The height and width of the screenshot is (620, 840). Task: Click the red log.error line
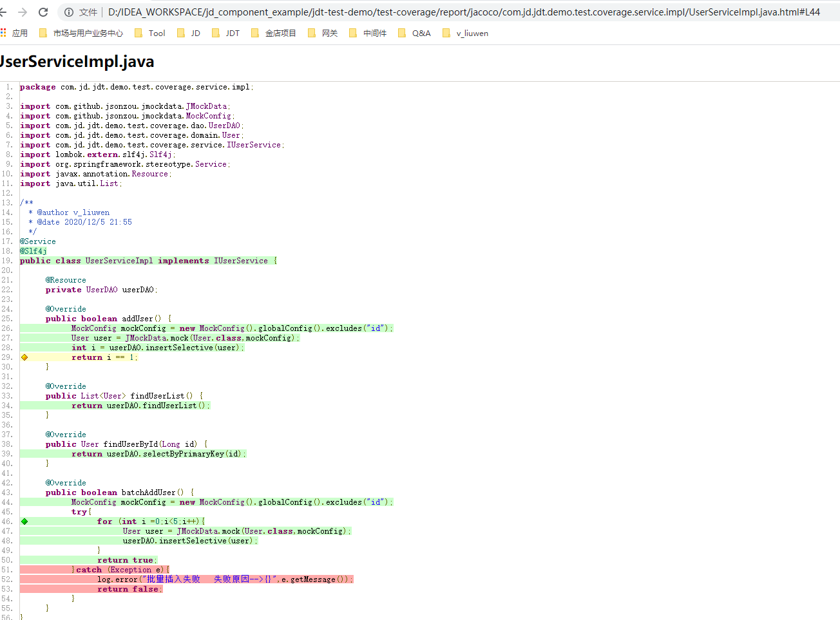click(x=225, y=579)
